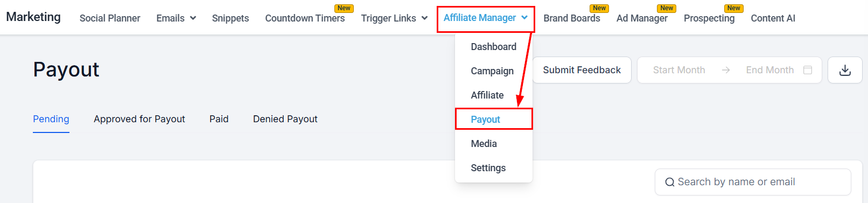Image resolution: width=868 pixels, height=203 pixels.
Task: Click the calendar icon in the month range picker
Action: (808, 70)
